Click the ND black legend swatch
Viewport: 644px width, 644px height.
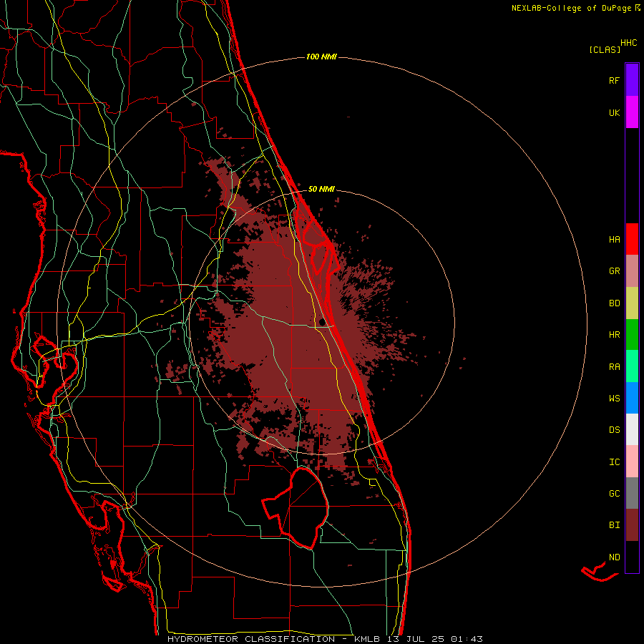coord(632,557)
